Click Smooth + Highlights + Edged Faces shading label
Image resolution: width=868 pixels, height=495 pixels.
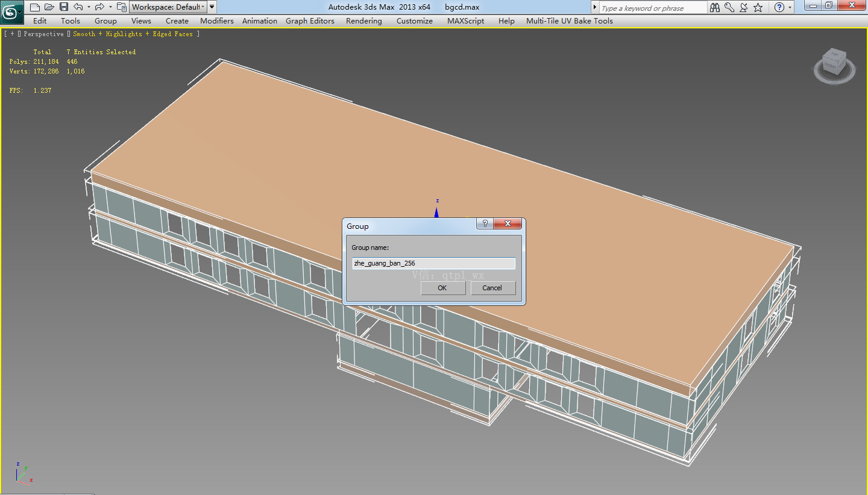coord(133,34)
